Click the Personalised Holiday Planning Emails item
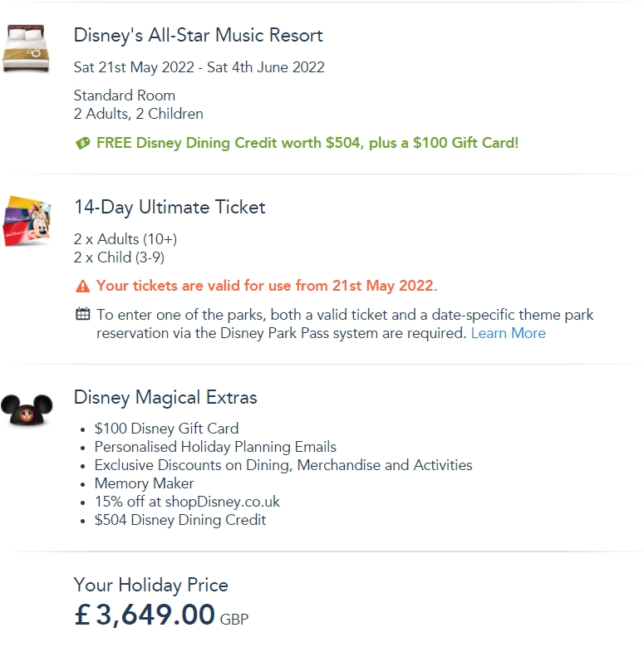The width and height of the screenshot is (644, 652). 215,447
